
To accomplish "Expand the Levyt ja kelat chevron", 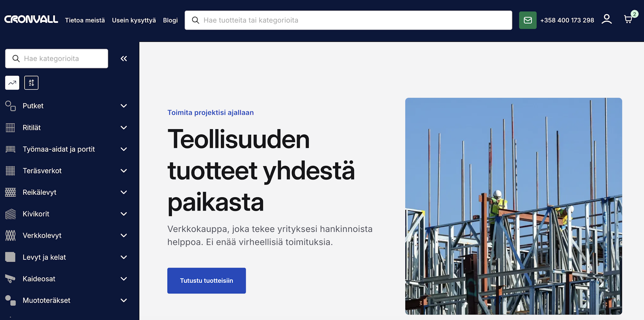I will (x=124, y=257).
